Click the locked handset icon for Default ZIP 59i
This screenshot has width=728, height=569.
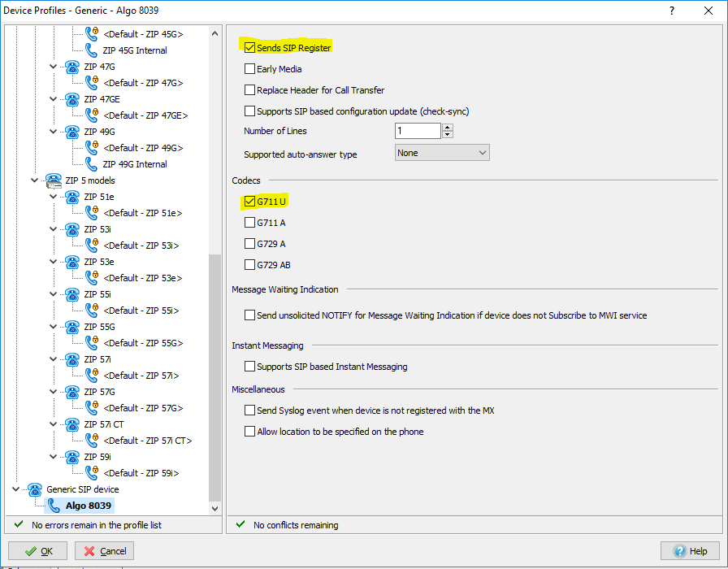92,473
